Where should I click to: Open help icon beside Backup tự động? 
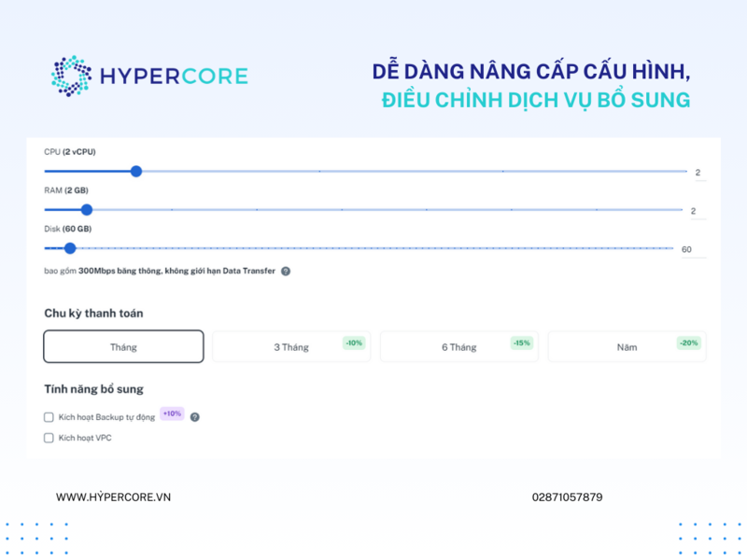(195, 417)
